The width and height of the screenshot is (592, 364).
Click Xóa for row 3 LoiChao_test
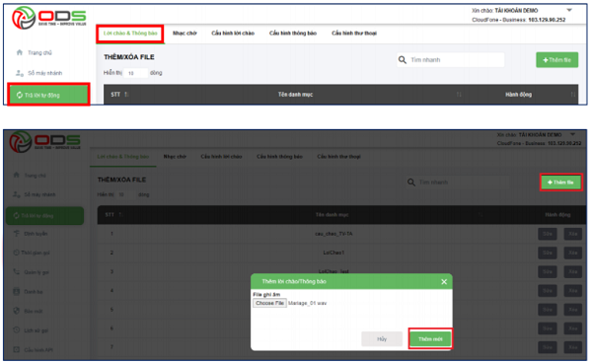point(572,271)
